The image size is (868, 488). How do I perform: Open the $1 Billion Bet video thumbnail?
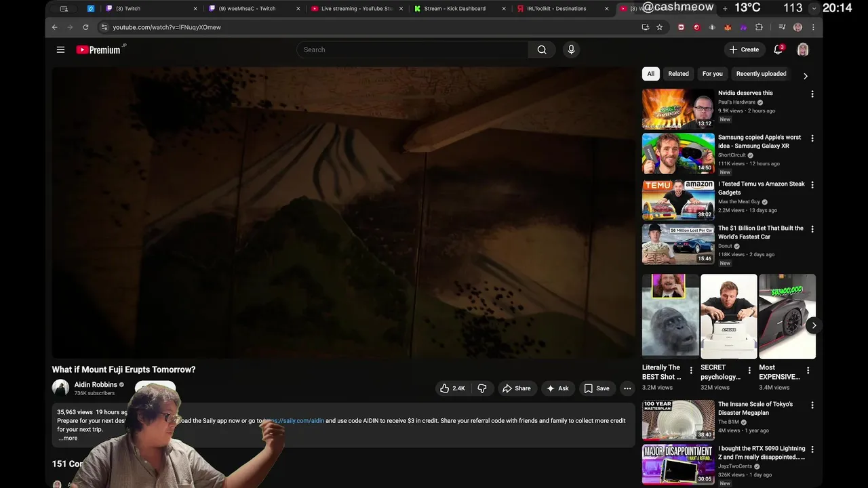tap(678, 244)
